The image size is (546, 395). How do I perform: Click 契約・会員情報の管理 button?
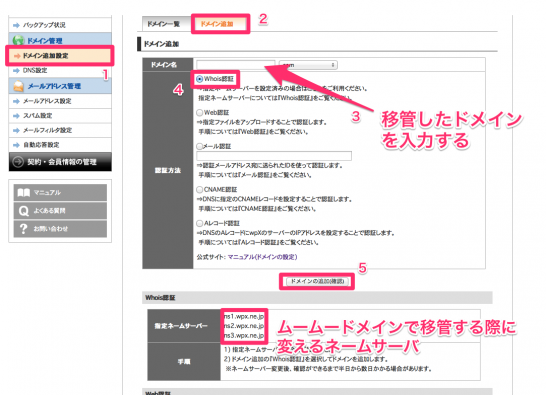pos(60,162)
